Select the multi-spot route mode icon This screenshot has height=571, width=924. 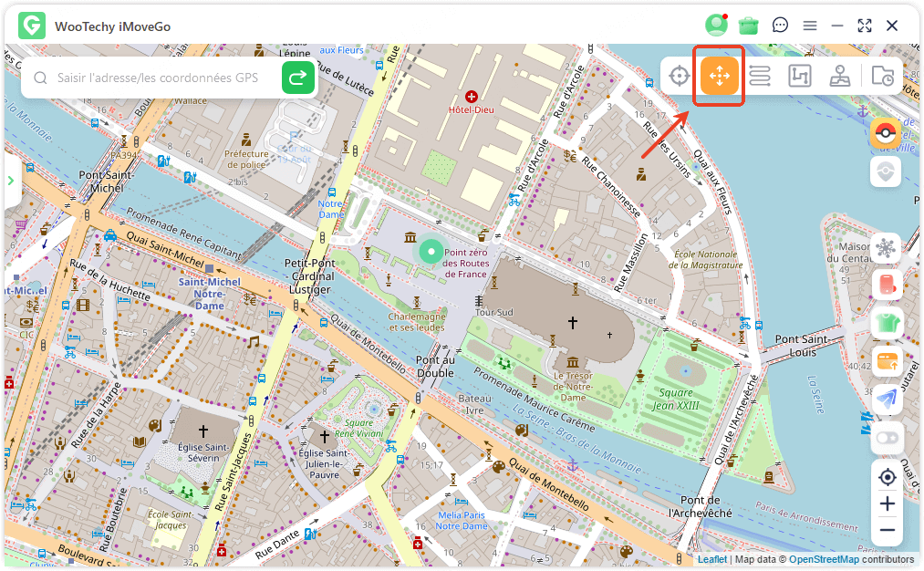[800, 77]
